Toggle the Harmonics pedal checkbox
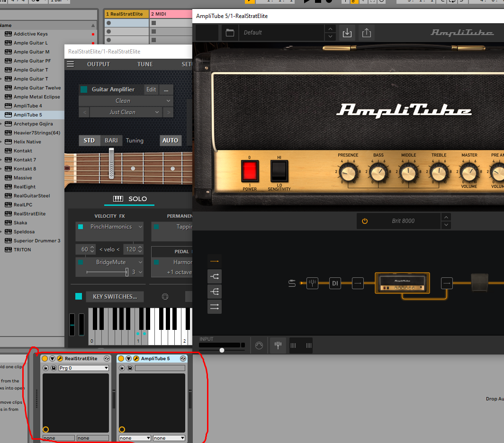Viewport: 504px width, 443px height. pyautogui.click(x=156, y=262)
